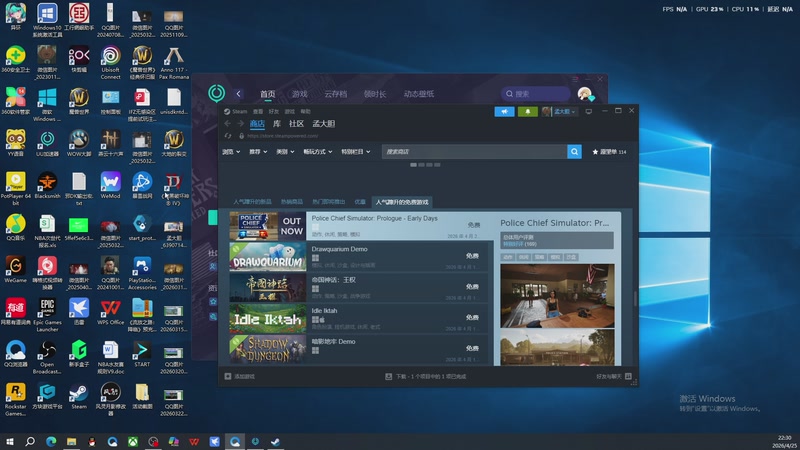Select START desktop shortcut
The height and width of the screenshot is (450, 800).
(142, 354)
